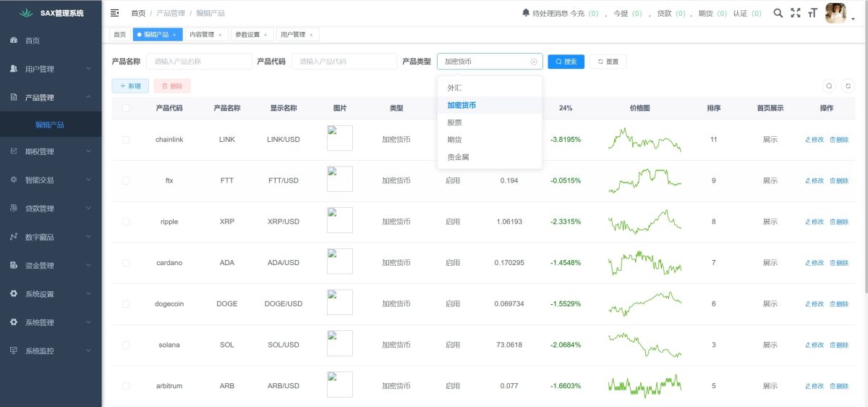Open the SAX管理系统 logo

[x=51, y=13]
